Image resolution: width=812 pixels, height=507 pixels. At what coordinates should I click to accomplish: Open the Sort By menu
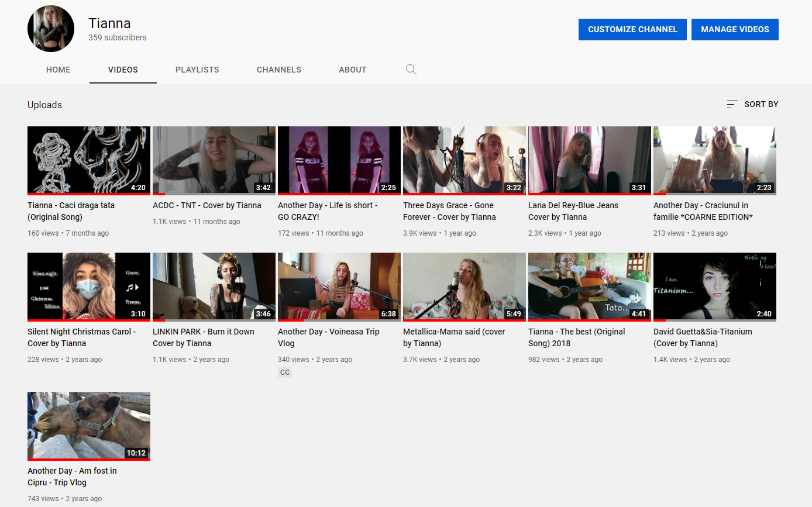coord(752,104)
